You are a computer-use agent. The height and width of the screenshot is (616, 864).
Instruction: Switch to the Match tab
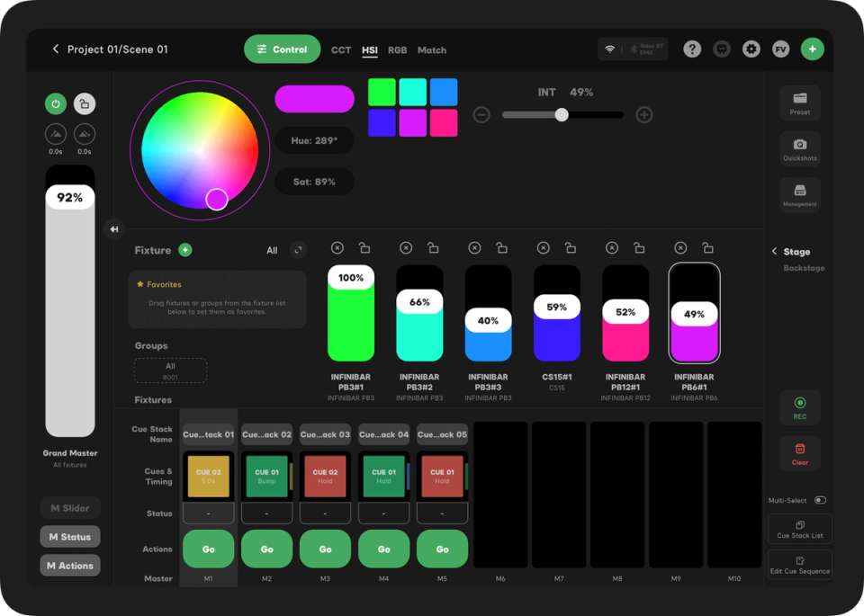432,50
